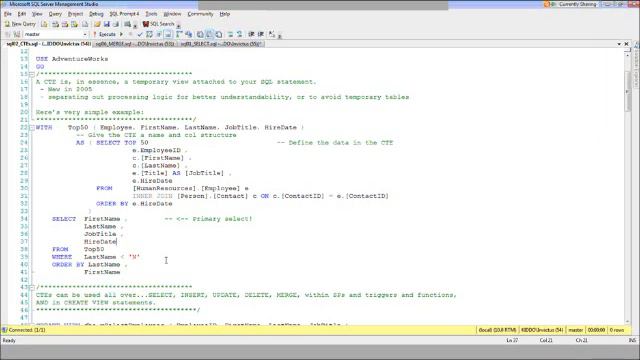This screenshot has height=360, width=640.
Task: Open the Debug menu
Action: click(x=96, y=14)
